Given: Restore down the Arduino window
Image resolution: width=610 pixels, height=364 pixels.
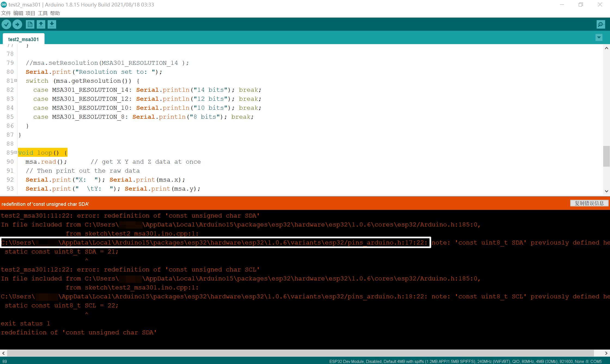Looking at the screenshot, I should [x=581, y=5].
